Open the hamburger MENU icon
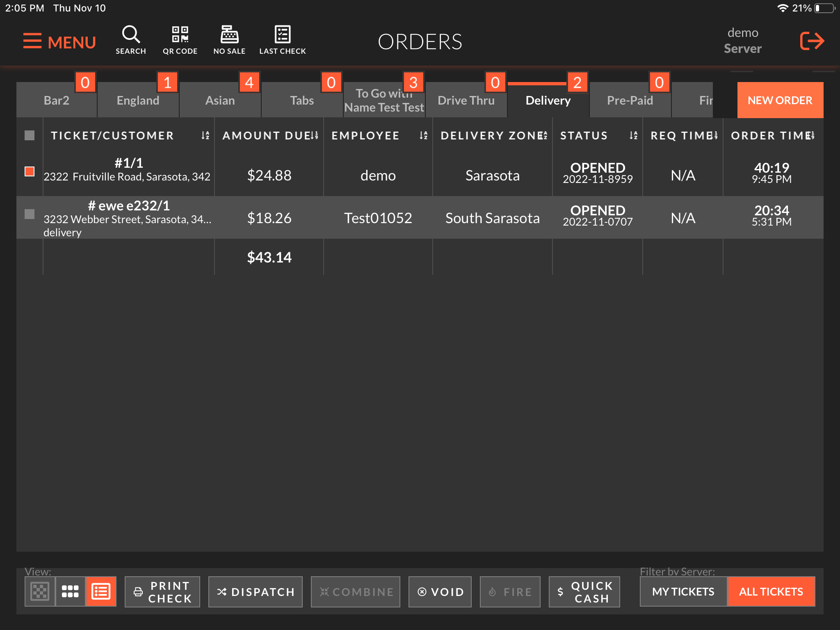Viewport: 840px width, 630px height. pyautogui.click(x=33, y=41)
